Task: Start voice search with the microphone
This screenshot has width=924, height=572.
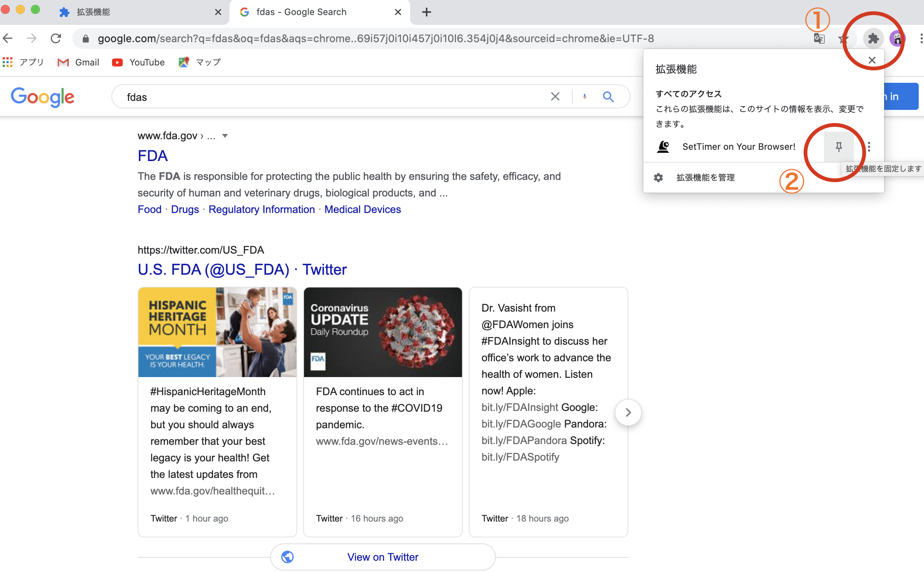Action: point(584,97)
